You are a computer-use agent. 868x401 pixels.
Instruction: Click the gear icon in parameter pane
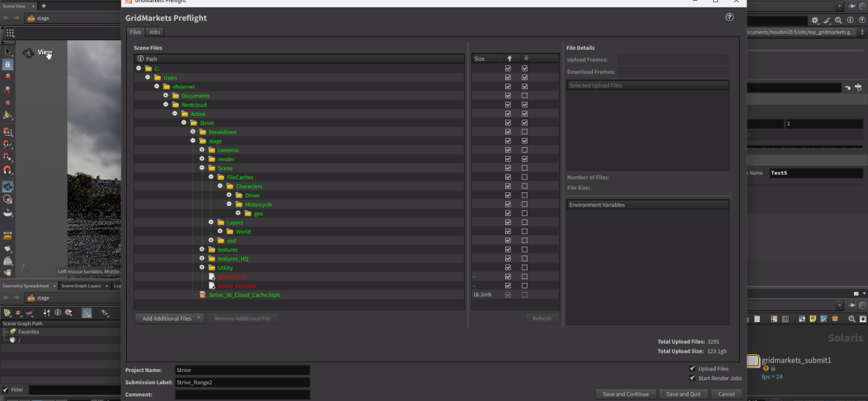tap(815, 21)
